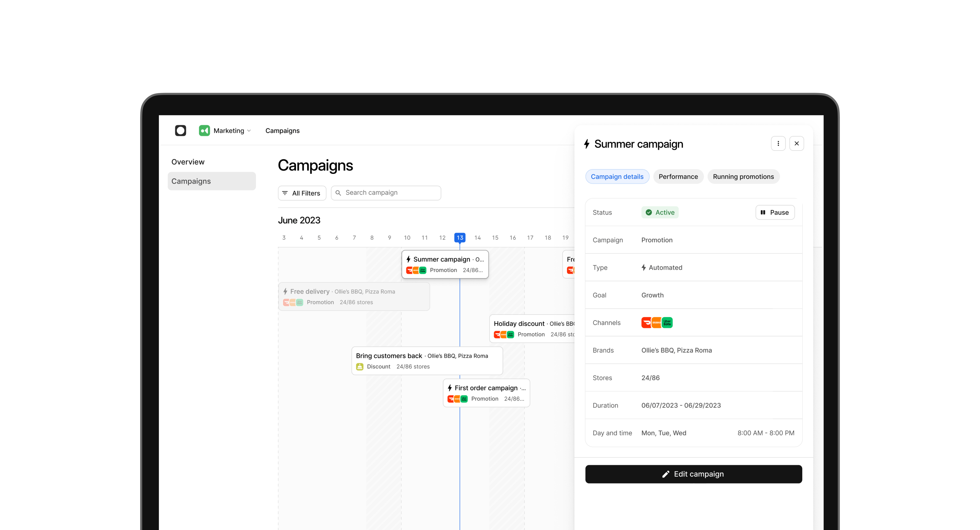This screenshot has height=530, width=980.
Task: Go to Overview in the sidebar
Action: coord(188,162)
